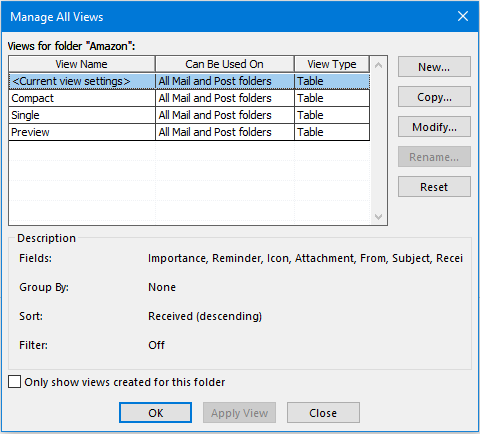Click the Can Be Used On column header
480x434 pixels.
coord(225,64)
